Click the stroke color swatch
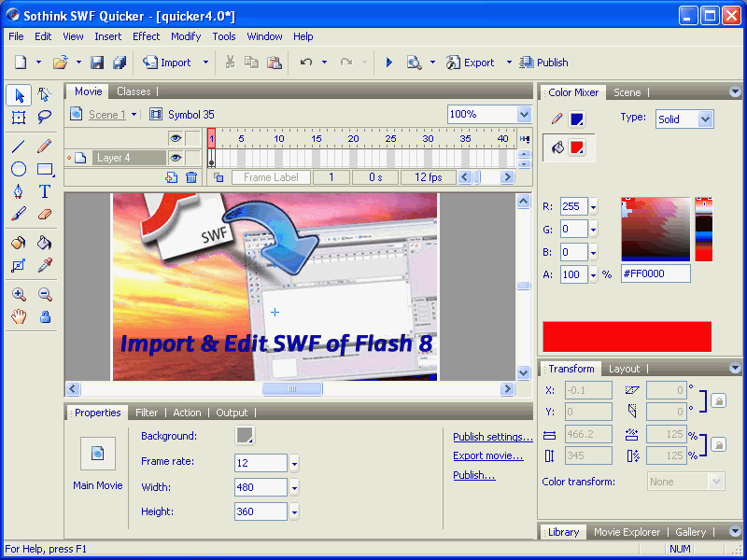This screenshot has width=747, height=560. [x=577, y=119]
